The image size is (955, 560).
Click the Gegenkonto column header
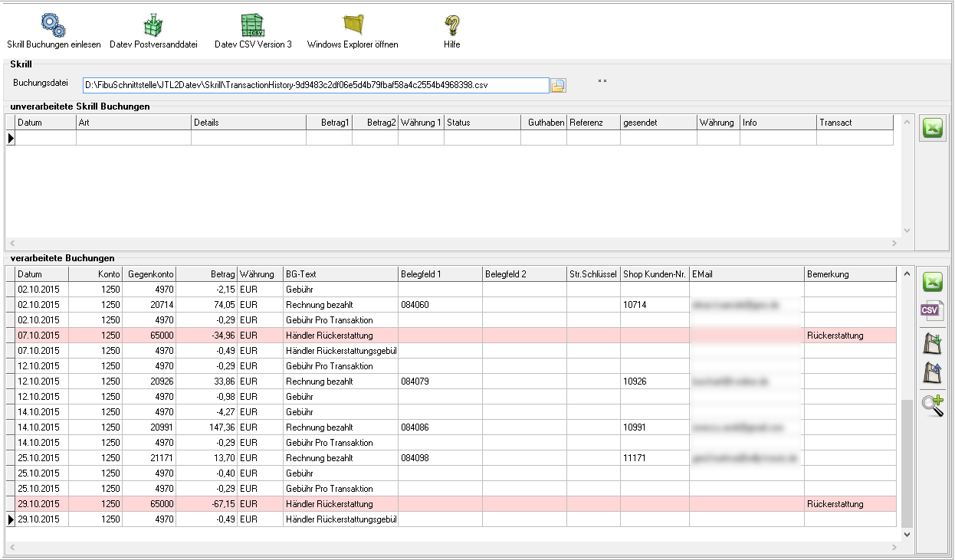(x=149, y=274)
